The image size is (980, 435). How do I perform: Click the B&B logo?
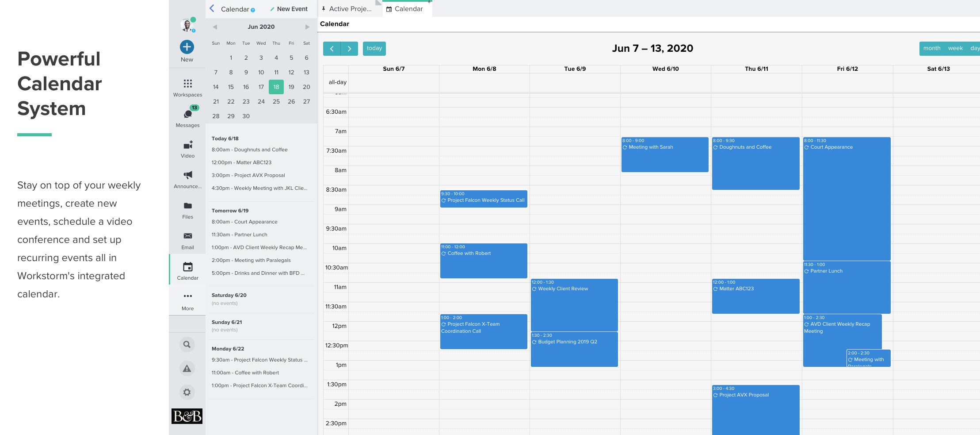pos(187,416)
